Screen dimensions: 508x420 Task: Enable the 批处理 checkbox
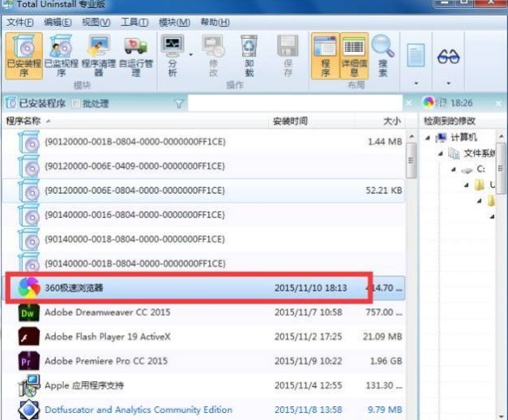[x=76, y=104]
